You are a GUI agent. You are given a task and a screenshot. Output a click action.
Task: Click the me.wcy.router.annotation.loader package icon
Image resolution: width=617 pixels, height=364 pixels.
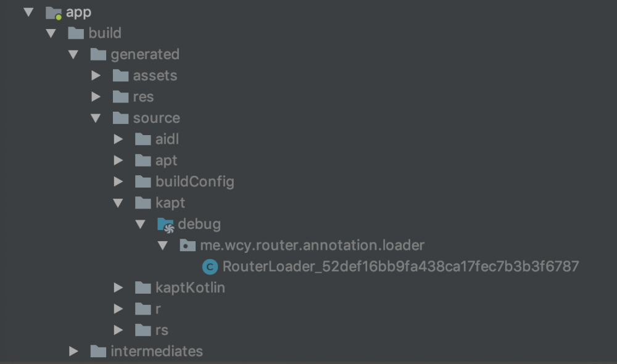pos(188,246)
